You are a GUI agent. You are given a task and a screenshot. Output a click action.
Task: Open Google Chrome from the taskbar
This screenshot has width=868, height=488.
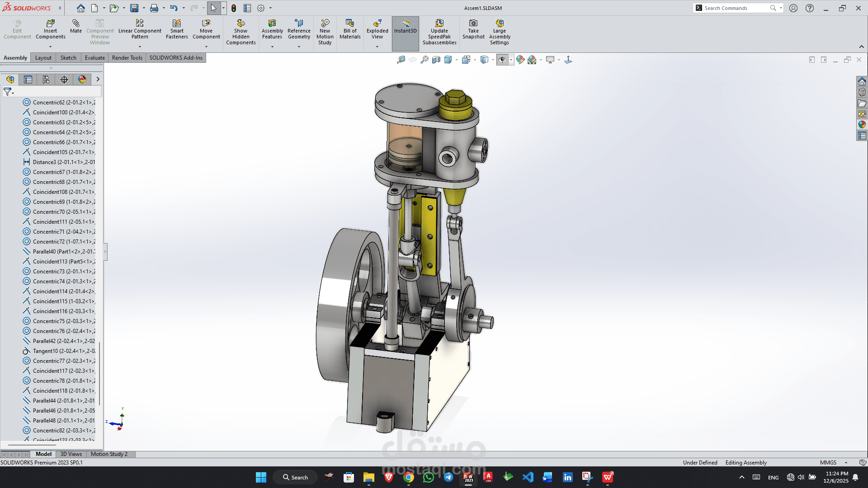pos(409,477)
